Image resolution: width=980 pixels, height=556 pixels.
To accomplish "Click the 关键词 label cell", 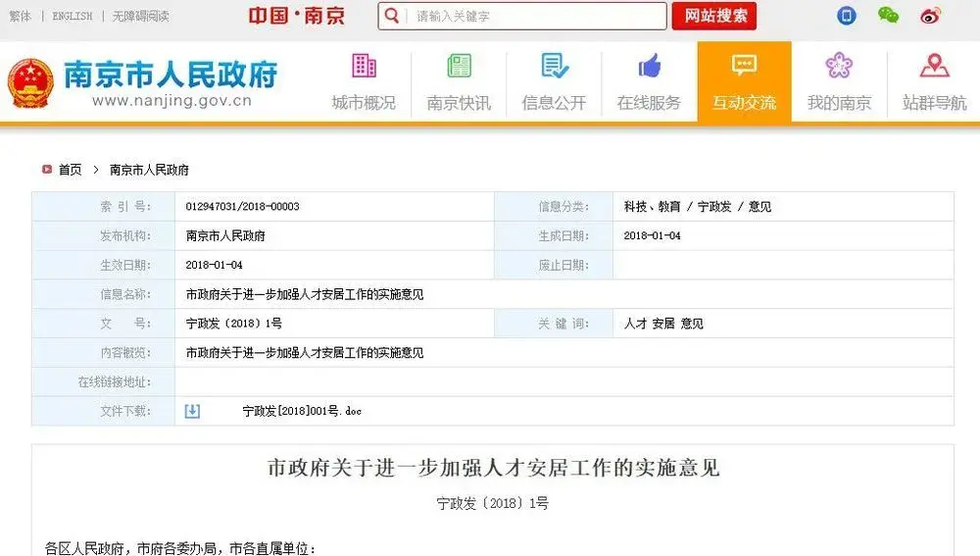I will (x=554, y=324).
